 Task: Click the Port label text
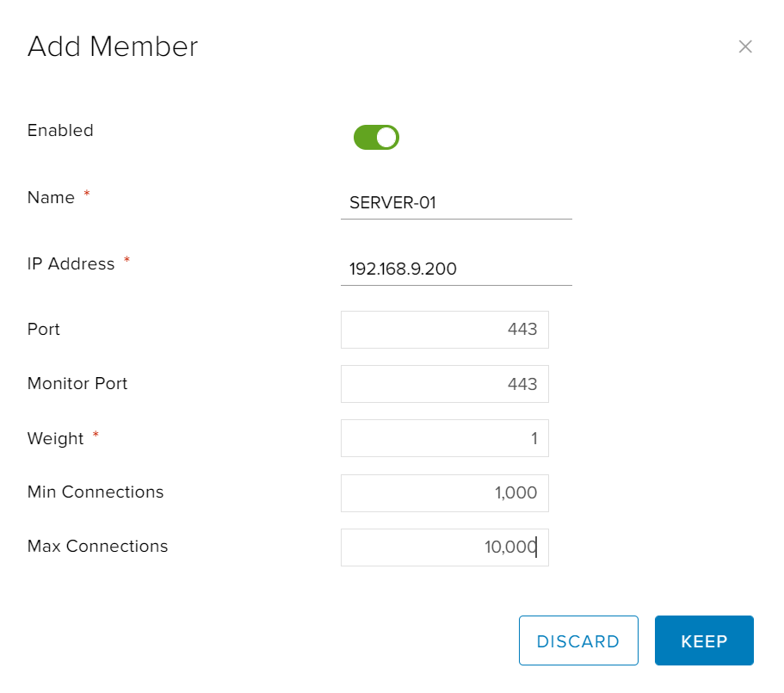click(x=44, y=330)
